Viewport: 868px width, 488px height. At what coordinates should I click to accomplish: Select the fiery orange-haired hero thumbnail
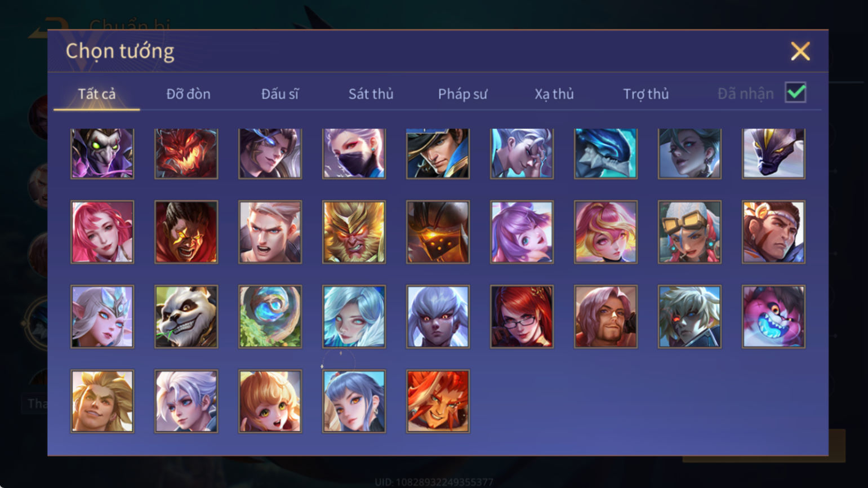pyautogui.click(x=438, y=401)
